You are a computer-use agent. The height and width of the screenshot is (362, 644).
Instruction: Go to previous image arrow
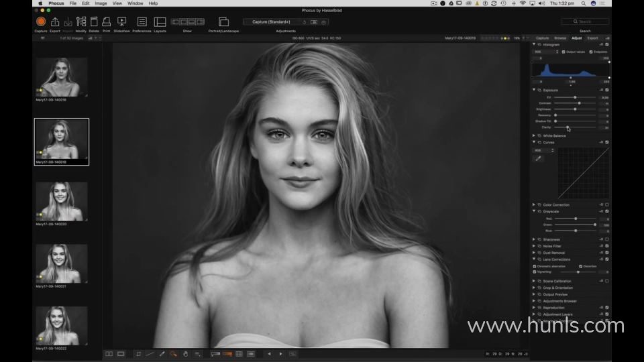pos(269,354)
